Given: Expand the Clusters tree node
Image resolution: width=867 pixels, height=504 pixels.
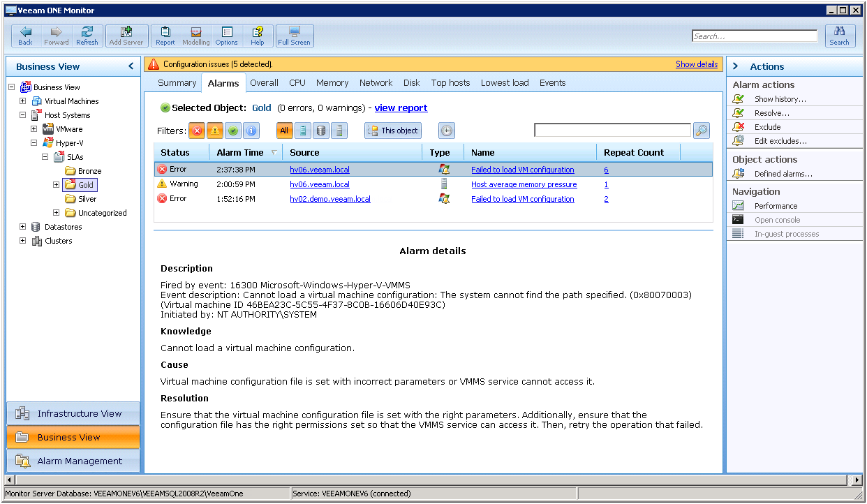Looking at the screenshot, I should coord(23,241).
